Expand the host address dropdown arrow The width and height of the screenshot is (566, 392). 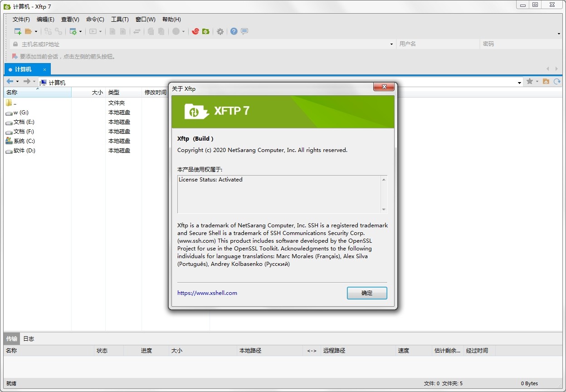click(x=391, y=44)
